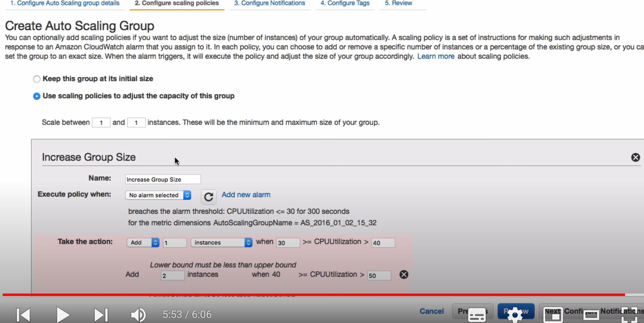Switch to Configure Notifications step tab
Viewport: 644px width, 323px height.
tap(270, 3)
